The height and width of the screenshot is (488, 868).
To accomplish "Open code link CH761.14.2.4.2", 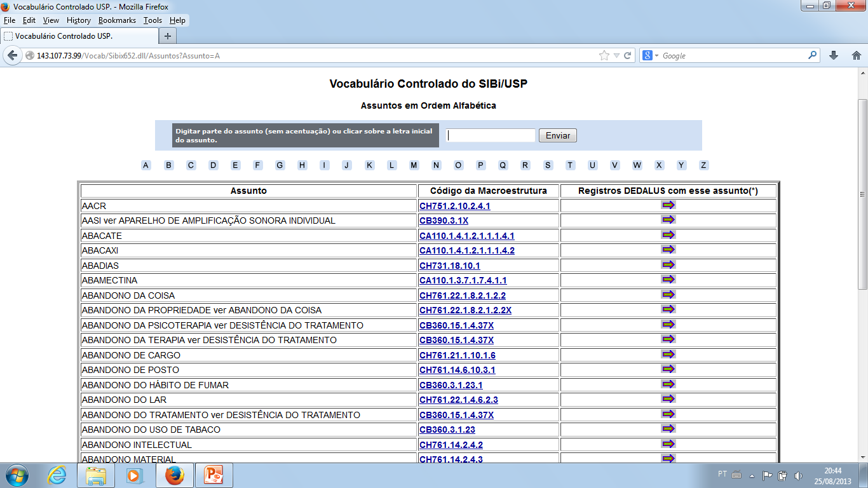I will click(451, 445).
